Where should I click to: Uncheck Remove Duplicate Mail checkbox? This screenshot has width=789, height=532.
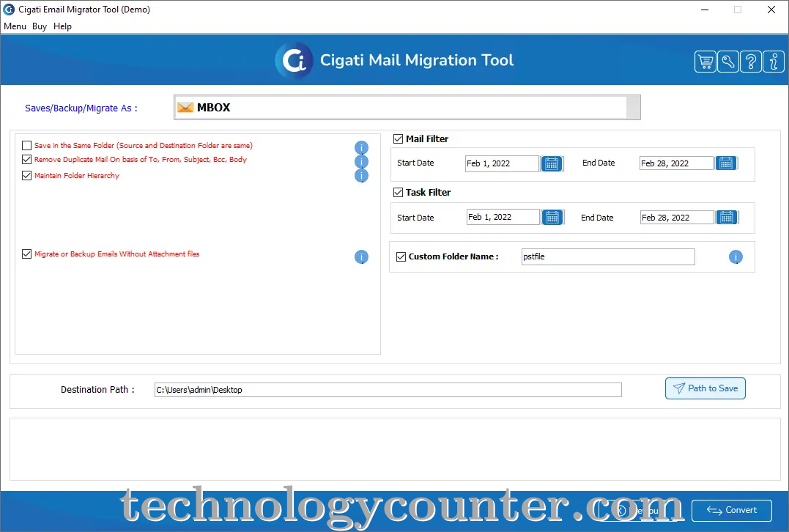pyautogui.click(x=26, y=160)
